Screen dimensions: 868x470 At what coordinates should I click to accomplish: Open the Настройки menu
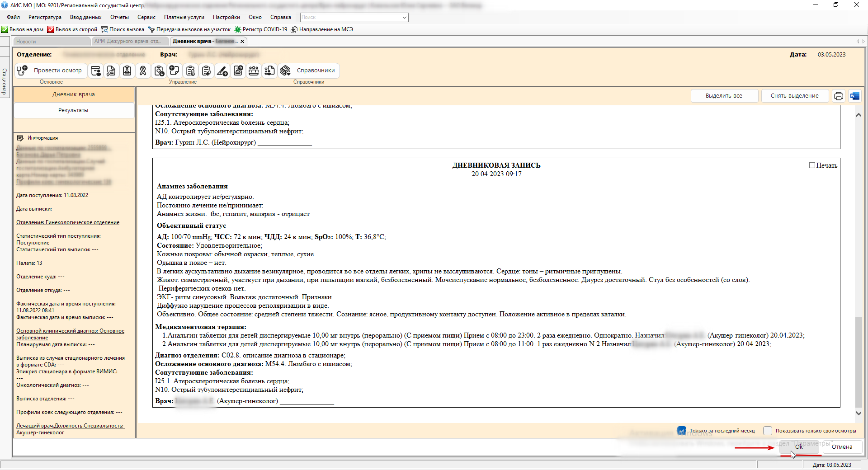pyautogui.click(x=226, y=17)
